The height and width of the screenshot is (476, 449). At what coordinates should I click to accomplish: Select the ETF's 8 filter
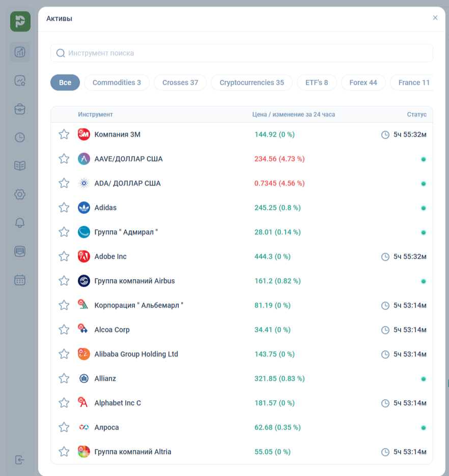point(317,82)
